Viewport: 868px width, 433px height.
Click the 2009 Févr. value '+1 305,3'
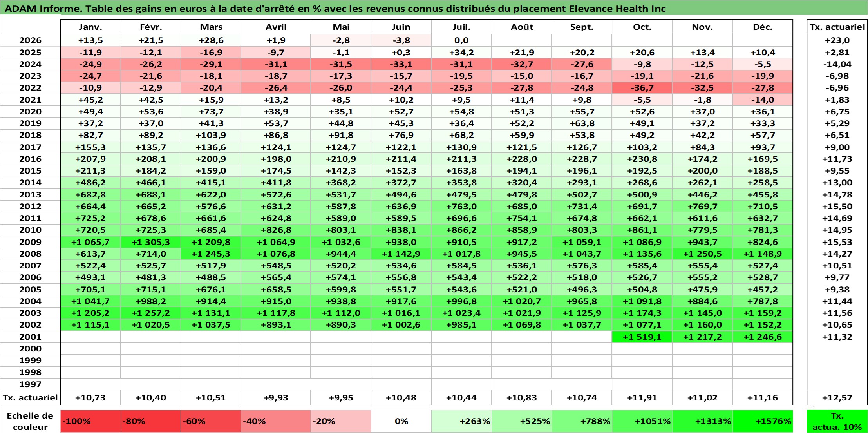[151, 242]
